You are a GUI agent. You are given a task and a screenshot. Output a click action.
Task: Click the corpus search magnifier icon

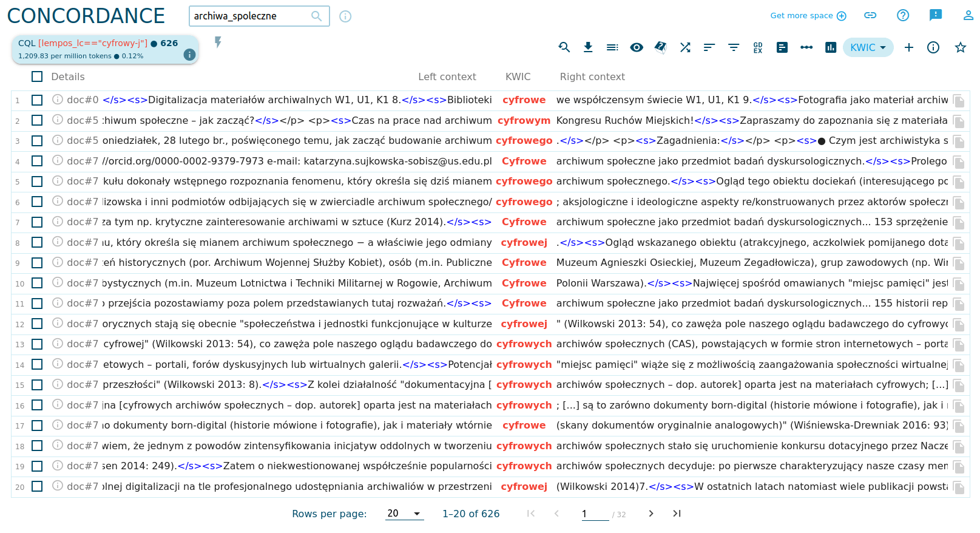(x=316, y=16)
